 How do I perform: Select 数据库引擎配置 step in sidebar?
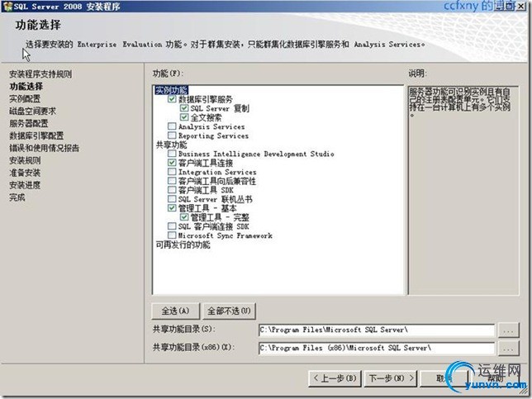click(36, 135)
